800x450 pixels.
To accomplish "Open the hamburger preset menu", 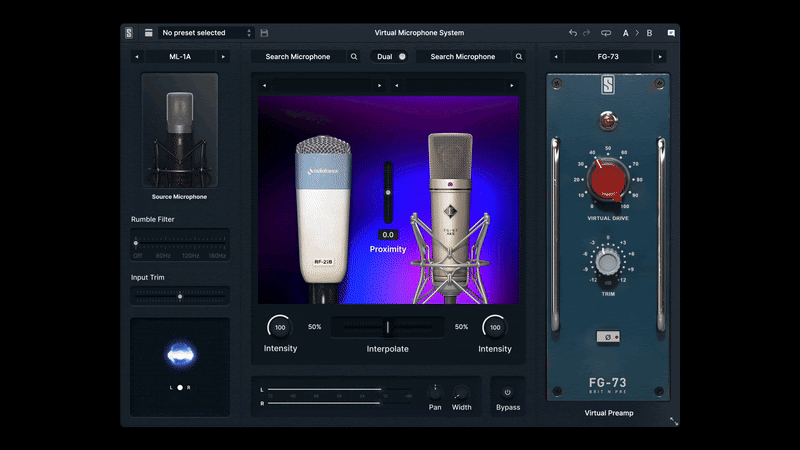I will 148,33.
